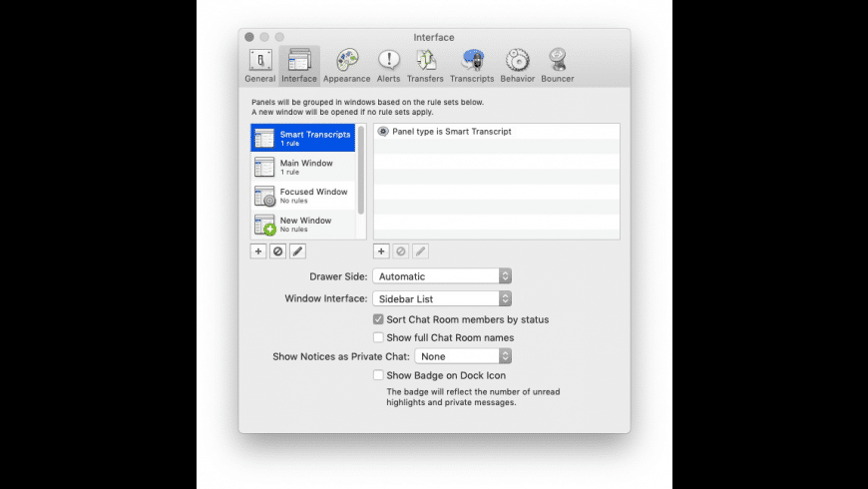Add a new rule to the rules list
This screenshot has height=489, width=868.
coord(381,251)
